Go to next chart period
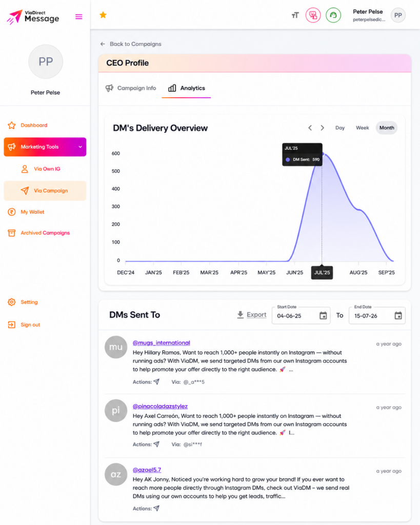This screenshot has width=420, height=525. (x=322, y=128)
